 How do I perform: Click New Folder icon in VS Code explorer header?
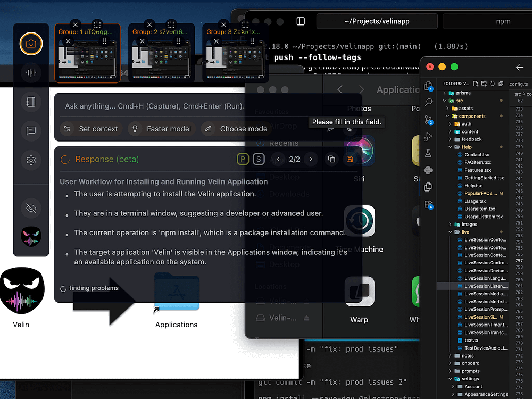[x=484, y=84]
